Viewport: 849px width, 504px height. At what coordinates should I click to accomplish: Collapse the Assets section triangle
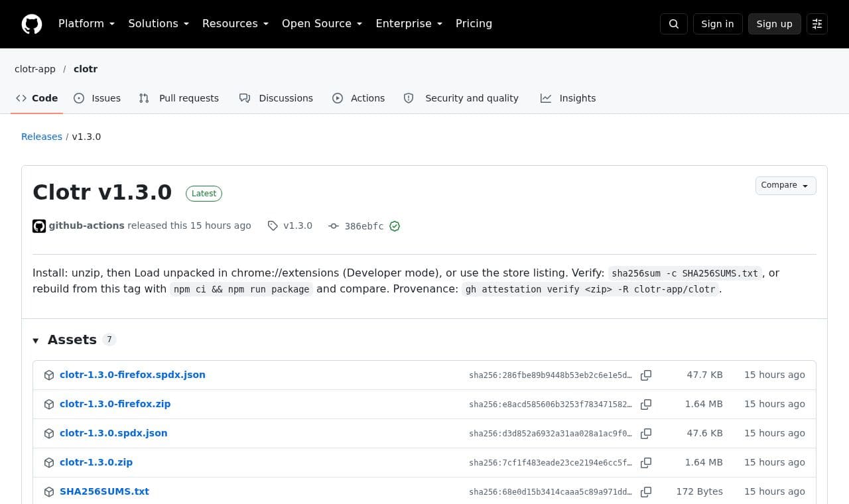[36, 340]
